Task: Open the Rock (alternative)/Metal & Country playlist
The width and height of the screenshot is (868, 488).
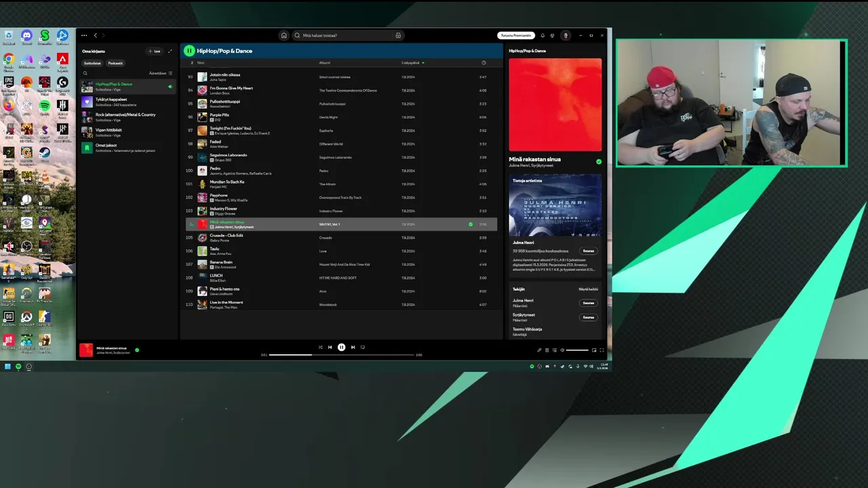Action: coord(127,117)
